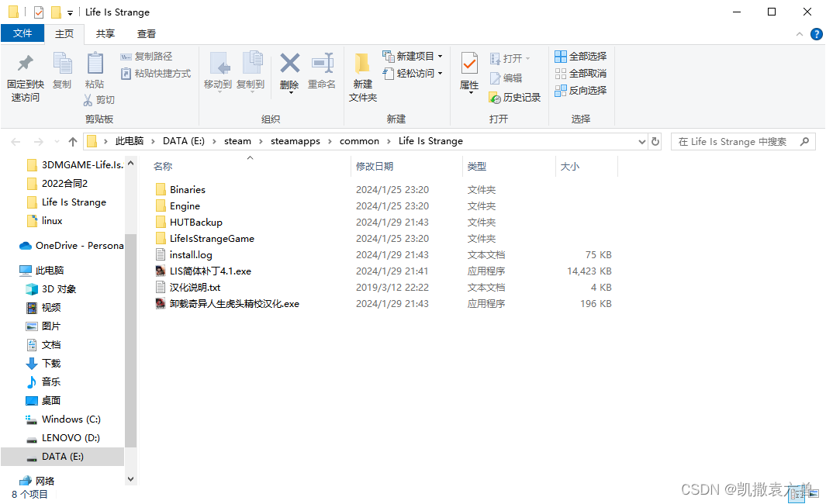This screenshot has height=504, width=826.
Task: Click Select none (全部取消)
Action: point(580,74)
